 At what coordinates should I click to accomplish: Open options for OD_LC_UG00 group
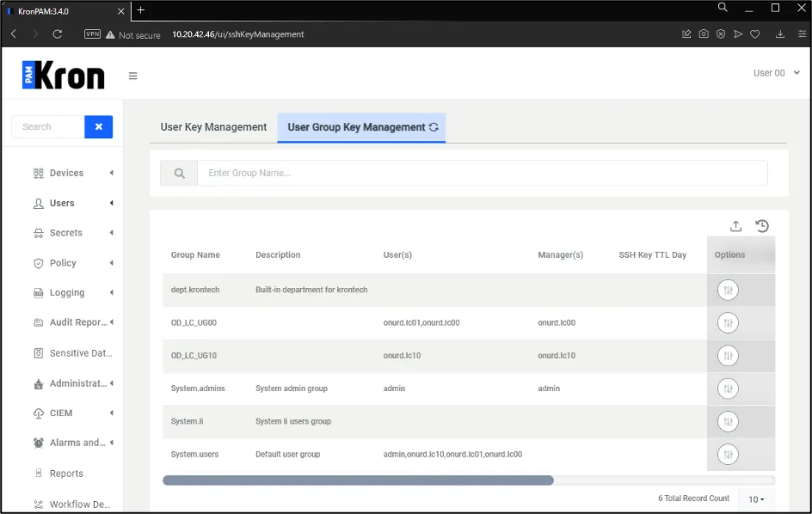[x=728, y=323]
